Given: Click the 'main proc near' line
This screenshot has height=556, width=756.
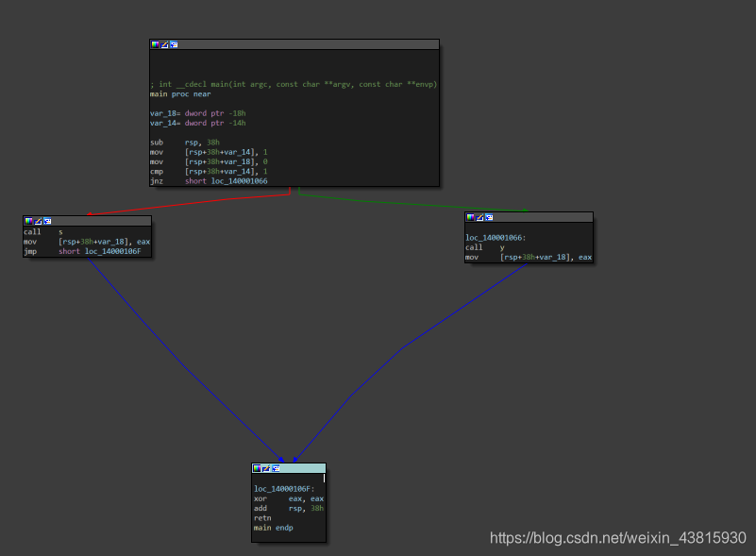Looking at the screenshot, I should [180, 94].
